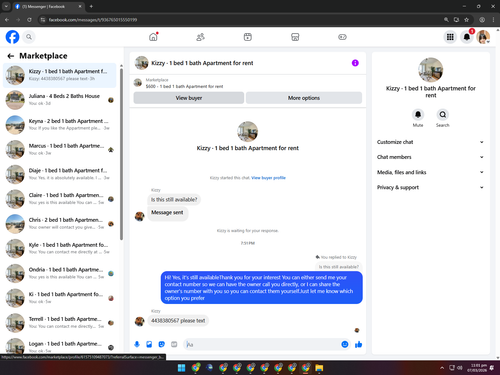Select the Messenger Facebook browser tab
This screenshot has height=375, width=500.
tap(49, 6)
